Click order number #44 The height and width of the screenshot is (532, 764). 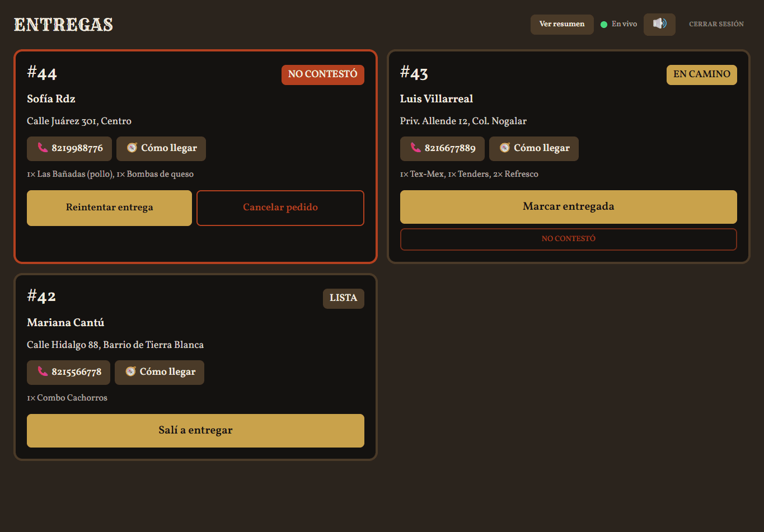click(x=42, y=73)
